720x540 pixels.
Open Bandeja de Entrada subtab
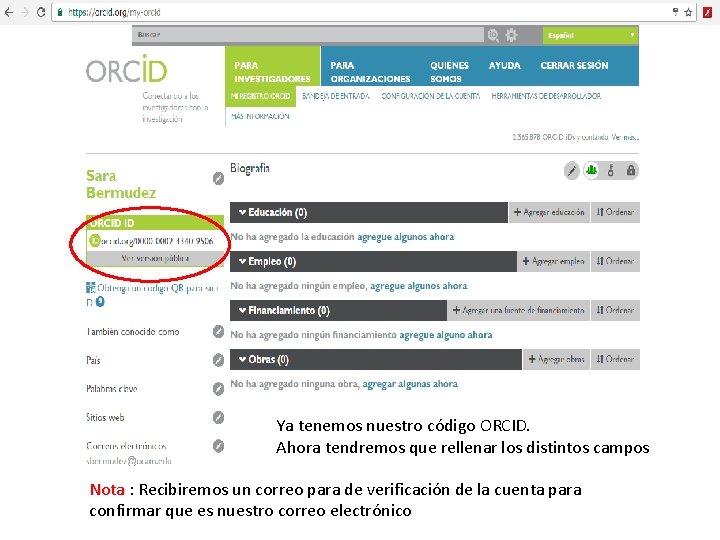(336, 96)
